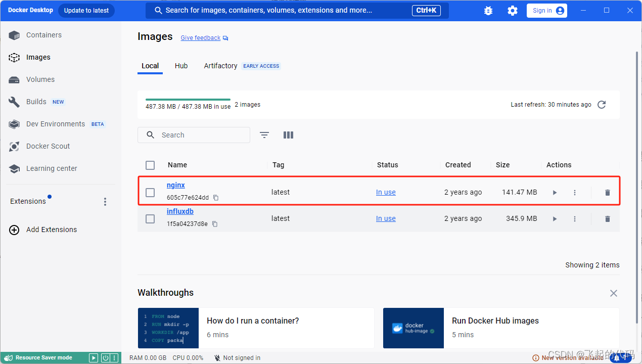
Task: Copy the nginx image ID
Action: (x=216, y=198)
